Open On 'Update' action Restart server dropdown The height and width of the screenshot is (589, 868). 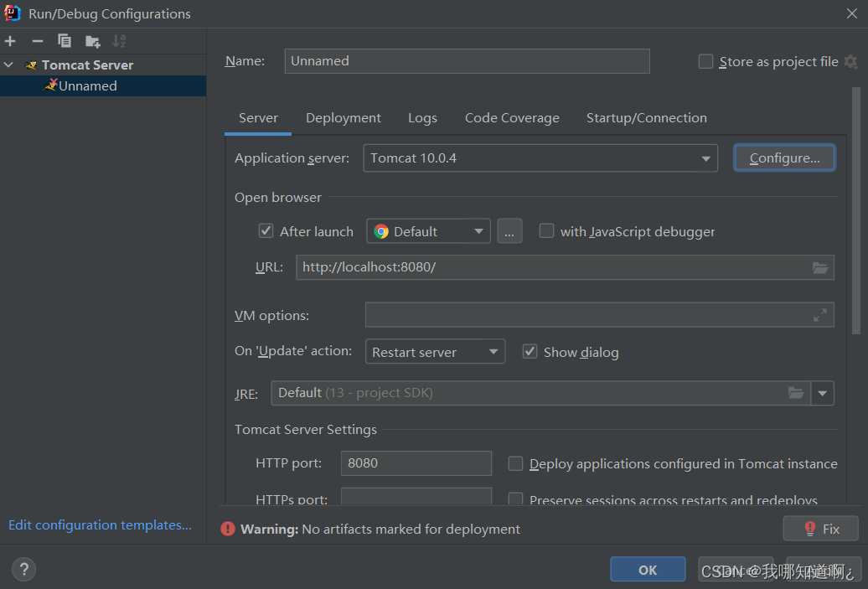(435, 352)
